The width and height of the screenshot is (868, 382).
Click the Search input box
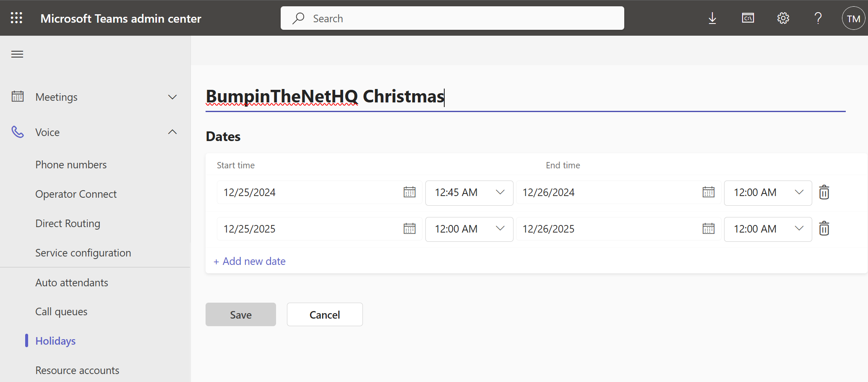point(452,18)
